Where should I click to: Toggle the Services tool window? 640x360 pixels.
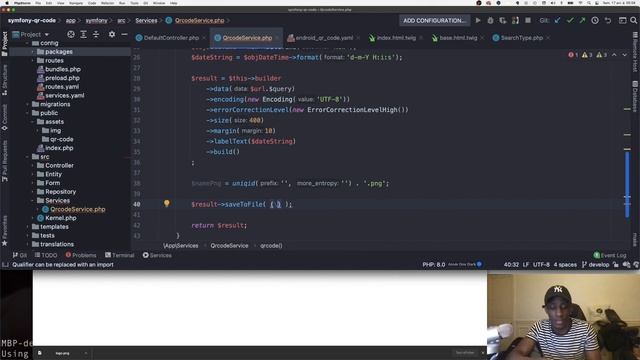[157, 255]
